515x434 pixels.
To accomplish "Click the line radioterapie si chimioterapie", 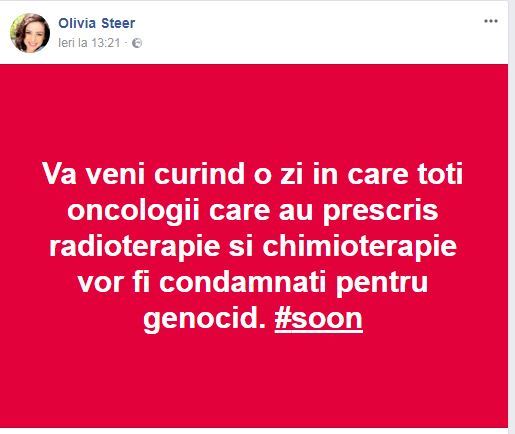I will click(x=253, y=247).
